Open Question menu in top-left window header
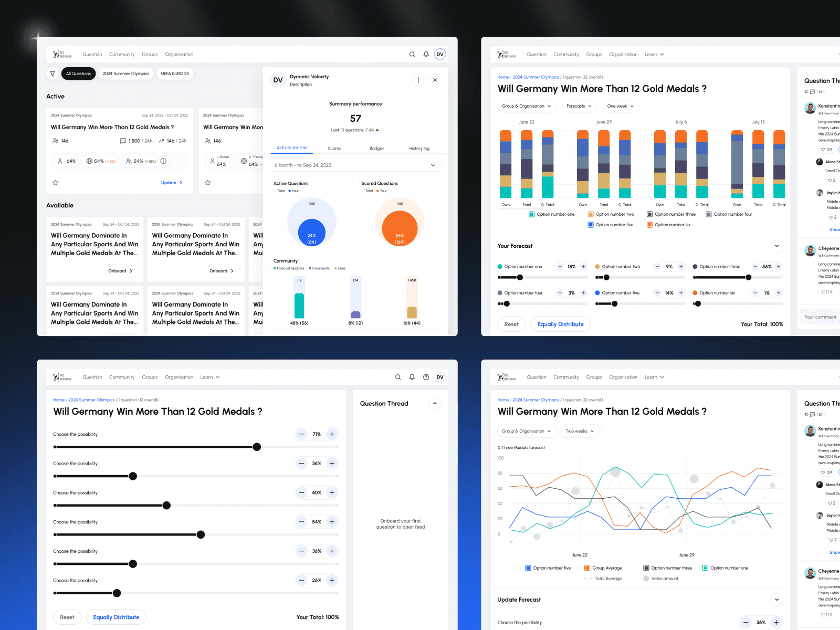840x630 pixels. 92,55
